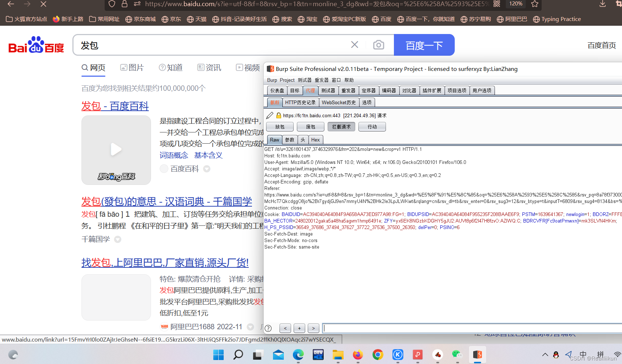Click the '+' search options button in Burp
Viewport: 622px width, 364px height.
(299, 328)
